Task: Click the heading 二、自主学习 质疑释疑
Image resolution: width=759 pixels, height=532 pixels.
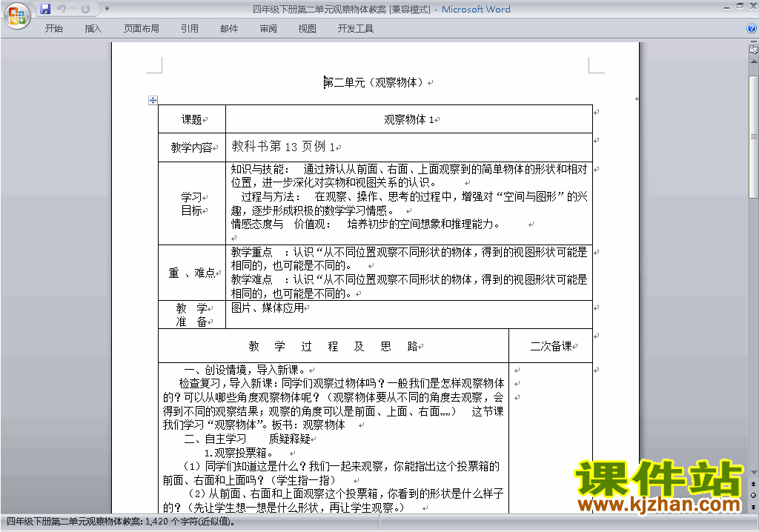Action: click(248, 439)
